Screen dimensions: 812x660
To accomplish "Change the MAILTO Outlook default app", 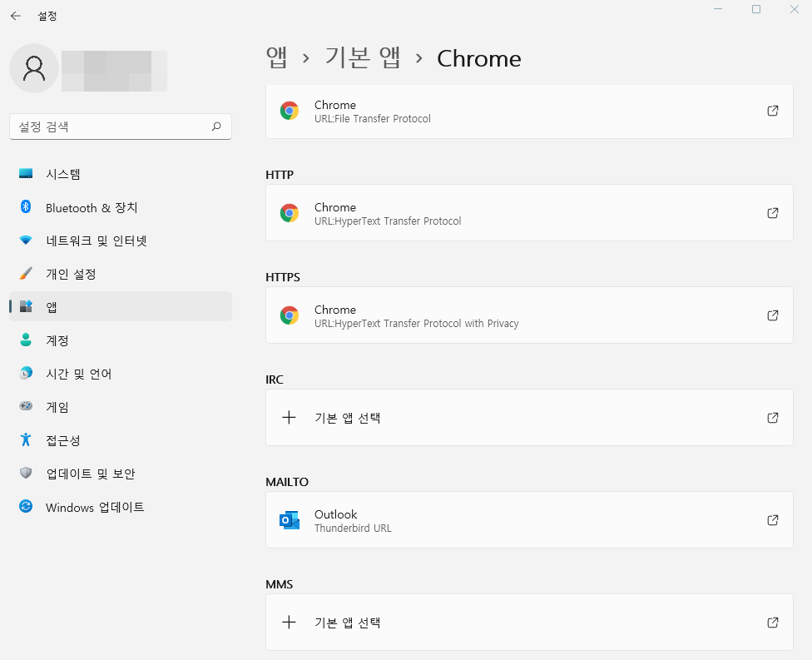I will [x=529, y=519].
